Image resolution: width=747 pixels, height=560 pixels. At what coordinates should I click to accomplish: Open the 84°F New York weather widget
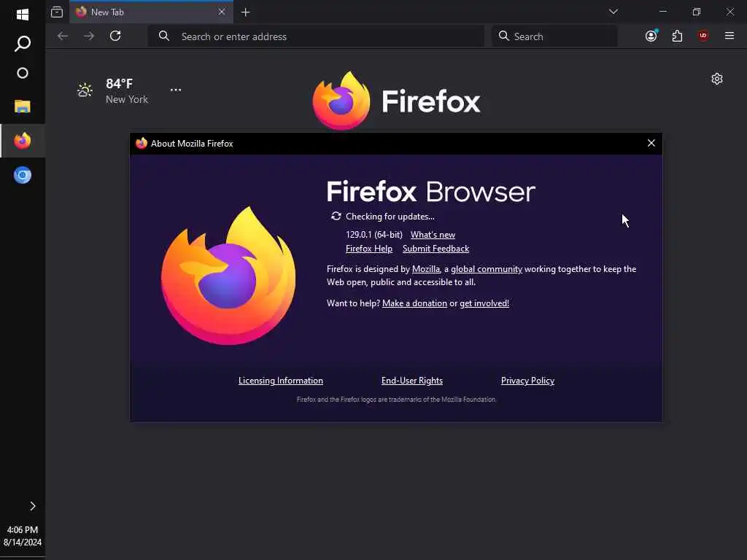point(113,91)
